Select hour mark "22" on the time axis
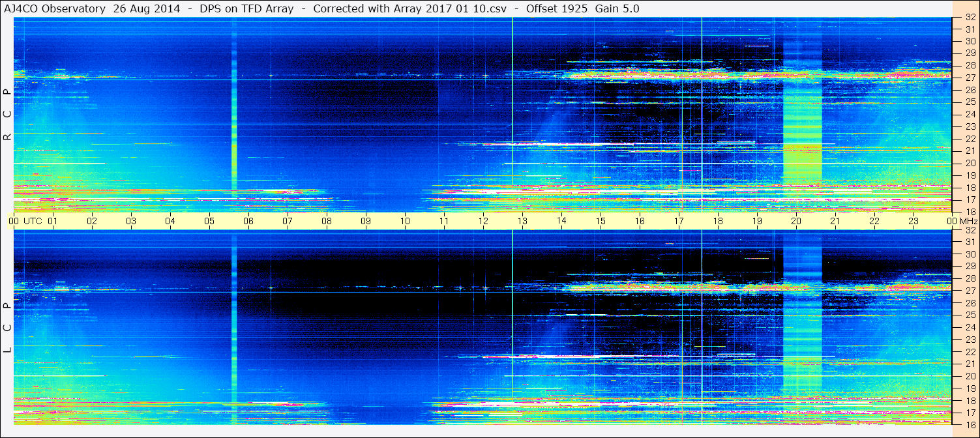The height and width of the screenshot is (438, 980). [874, 221]
